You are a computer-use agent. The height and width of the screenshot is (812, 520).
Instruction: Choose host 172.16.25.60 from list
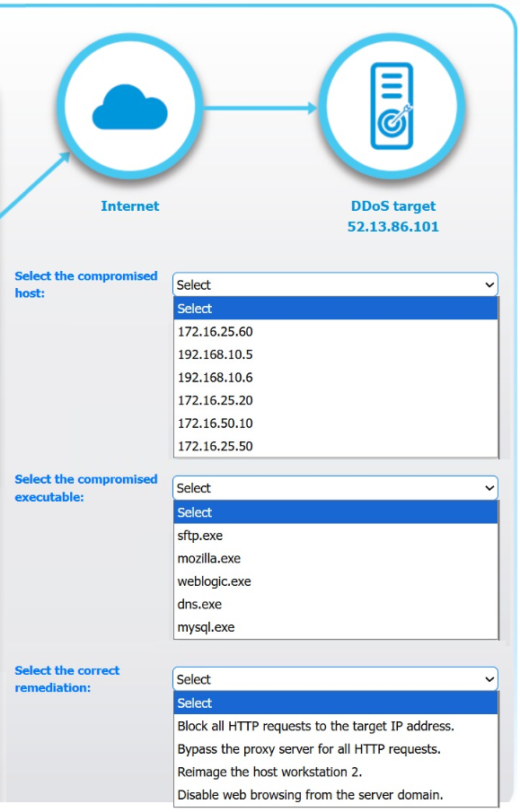[x=335, y=331]
